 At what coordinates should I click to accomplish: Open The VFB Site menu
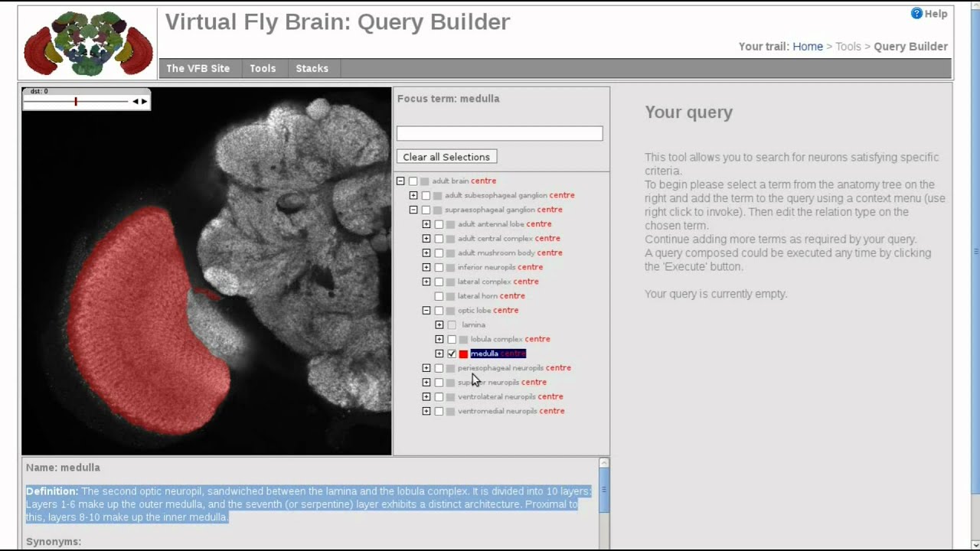click(198, 68)
